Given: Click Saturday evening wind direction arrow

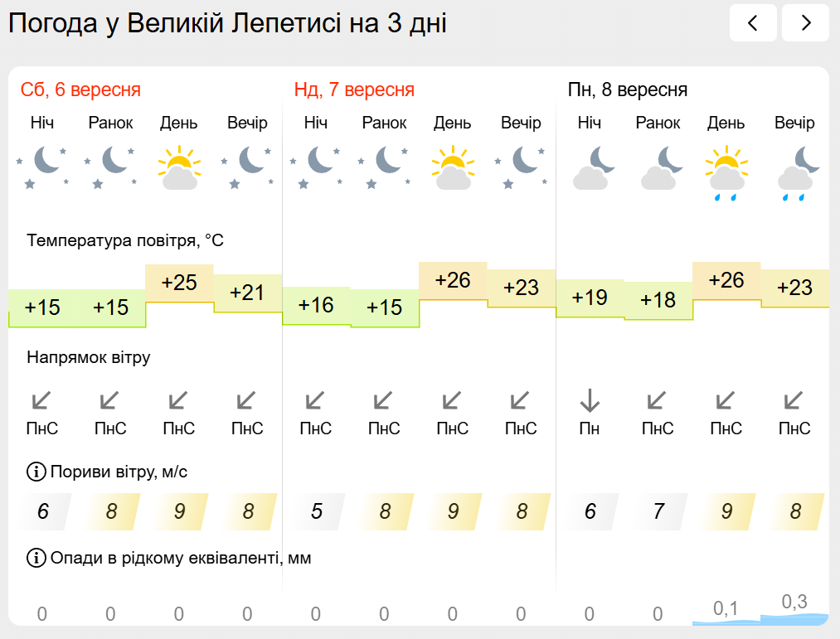Looking at the screenshot, I should point(247,400).
